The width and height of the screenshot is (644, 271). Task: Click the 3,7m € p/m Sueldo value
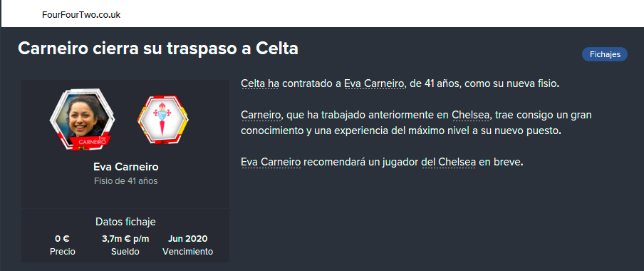tap(125, 239)
